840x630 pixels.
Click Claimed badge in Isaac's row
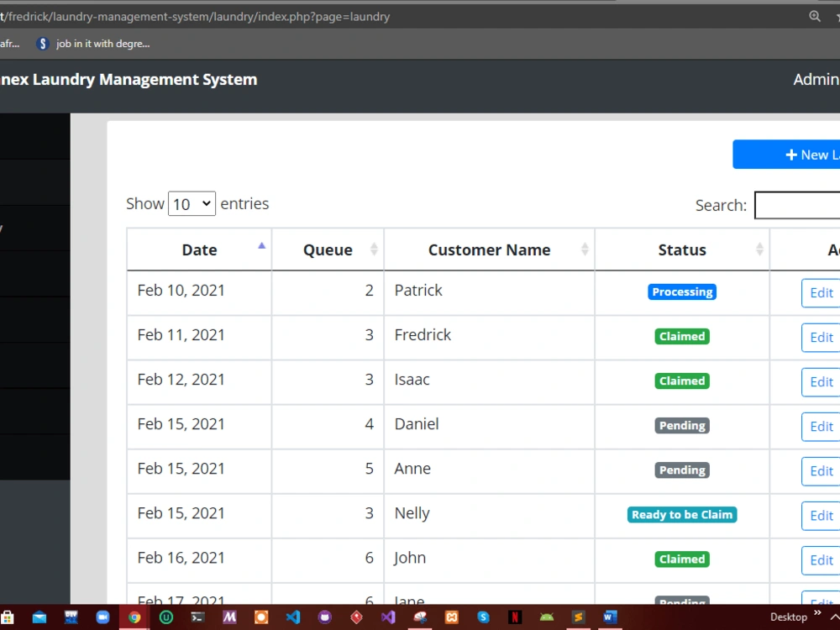tap(682, 381)
